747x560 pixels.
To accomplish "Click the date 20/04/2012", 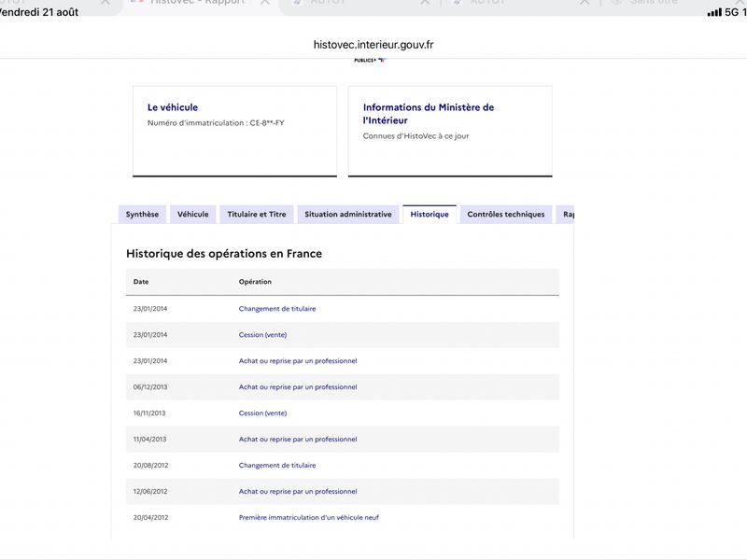I will coord(150,518).
